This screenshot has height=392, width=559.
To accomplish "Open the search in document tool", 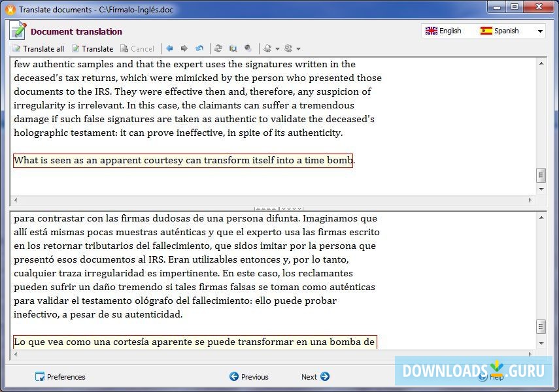I will pos(232,48).
